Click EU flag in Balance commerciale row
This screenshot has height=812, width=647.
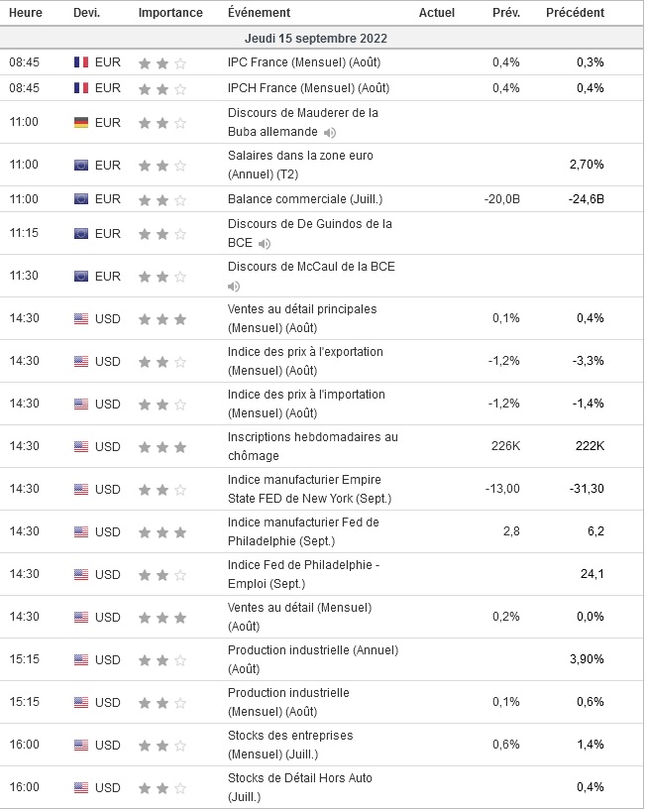pyautogui.click(x=81, y=199)
